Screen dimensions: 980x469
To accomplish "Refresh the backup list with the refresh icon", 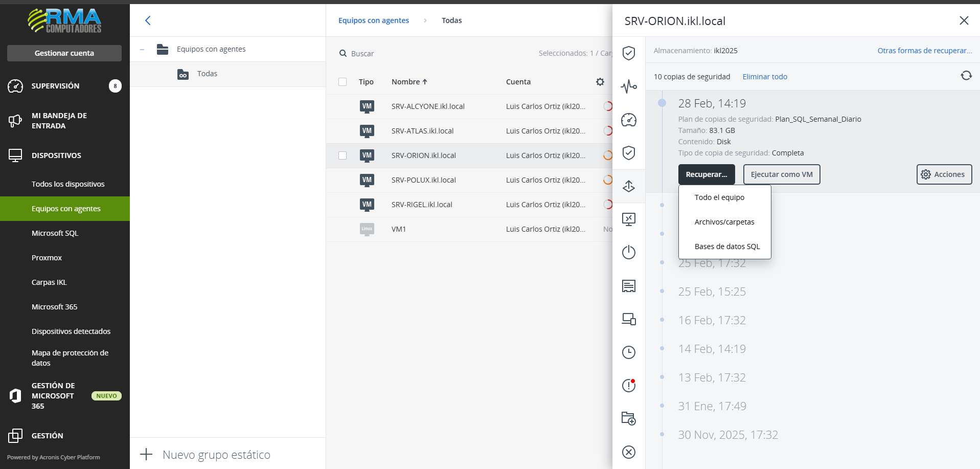I will (x=966, y=76).
